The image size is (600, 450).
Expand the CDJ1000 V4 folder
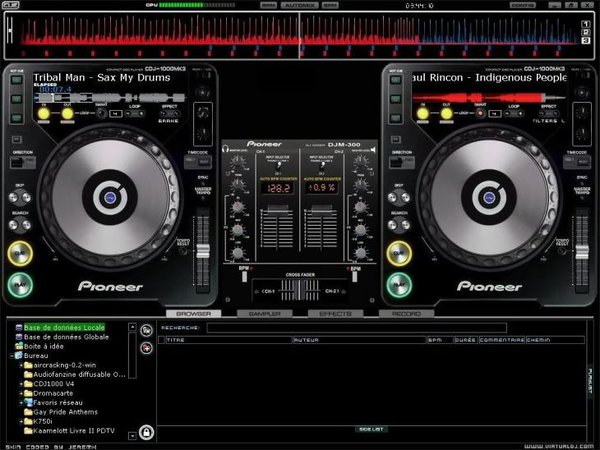pyautogui.click(x=21, y=384)
